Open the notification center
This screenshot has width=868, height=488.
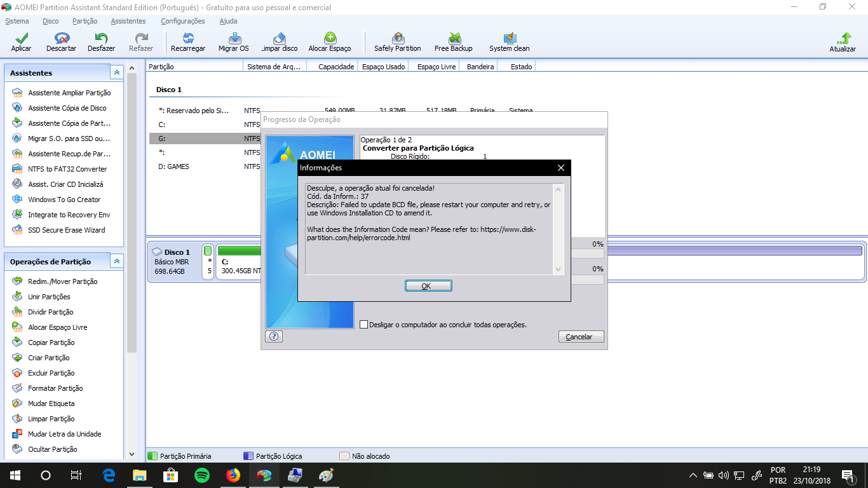tap(847, 475)
